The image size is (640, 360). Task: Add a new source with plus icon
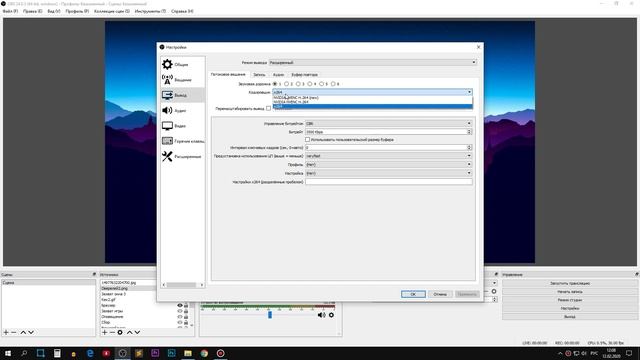104,332
